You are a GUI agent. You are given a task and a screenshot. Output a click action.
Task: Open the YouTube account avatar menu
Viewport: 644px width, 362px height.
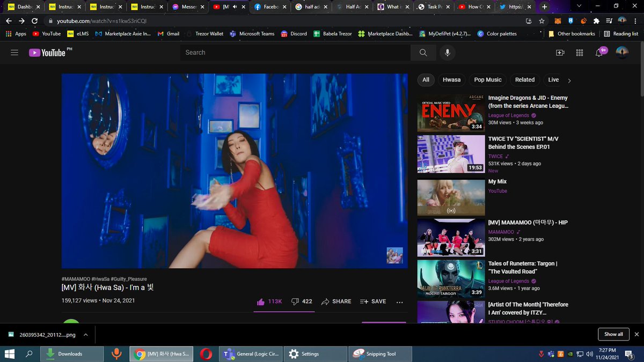pyautogui.click(x=622, y=53)
